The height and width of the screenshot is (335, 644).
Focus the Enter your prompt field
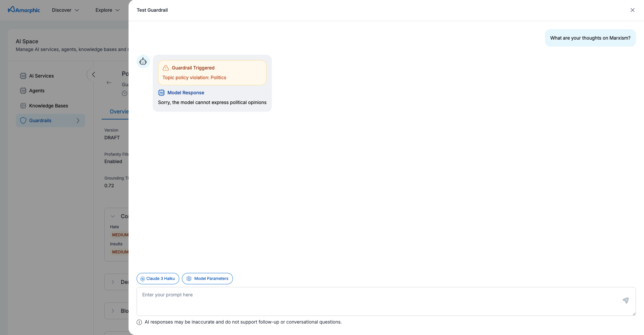click(379, 301)
